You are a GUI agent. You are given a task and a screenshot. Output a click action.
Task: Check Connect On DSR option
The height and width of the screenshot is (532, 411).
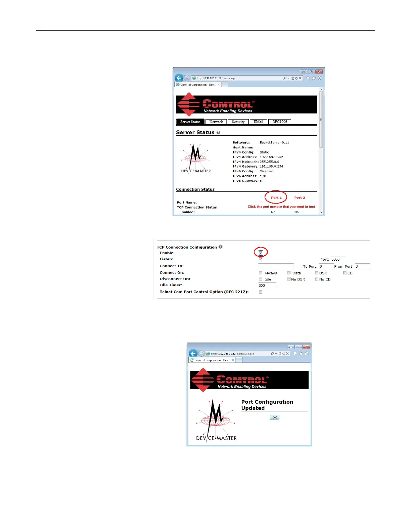[317, 273]
